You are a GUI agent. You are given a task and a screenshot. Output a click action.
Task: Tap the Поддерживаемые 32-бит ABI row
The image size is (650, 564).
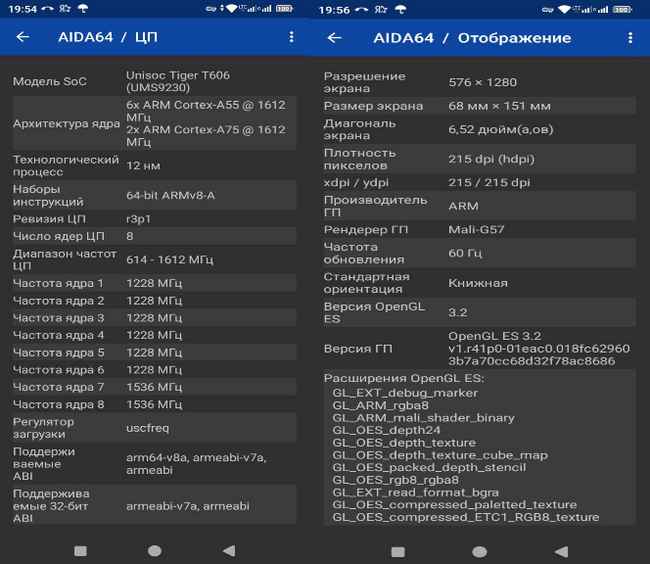(155, 506)
